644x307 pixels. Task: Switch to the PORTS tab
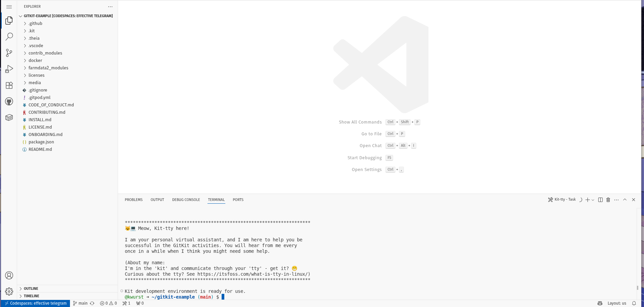(x=238, y=200)
